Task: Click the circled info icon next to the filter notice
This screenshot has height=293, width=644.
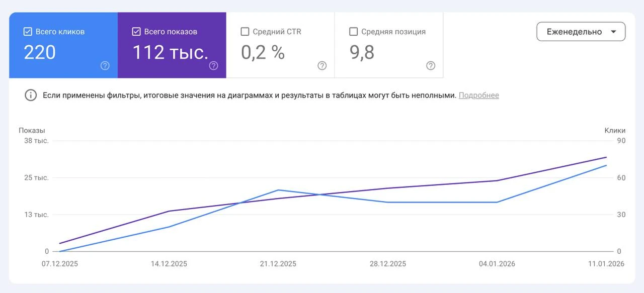Action: tap(30, 95)
